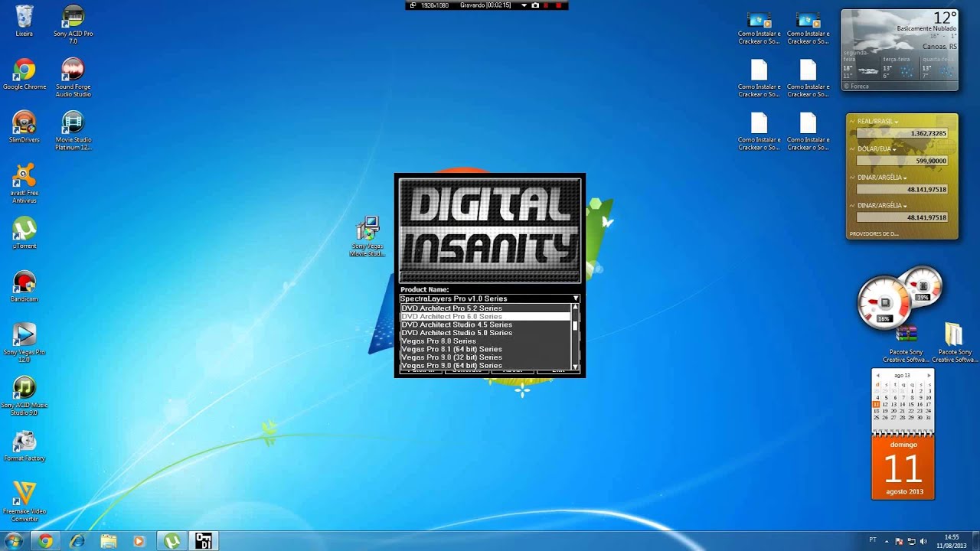
Task: Choose Vegas Pro 8.0 Series
Action: (485, 341)
